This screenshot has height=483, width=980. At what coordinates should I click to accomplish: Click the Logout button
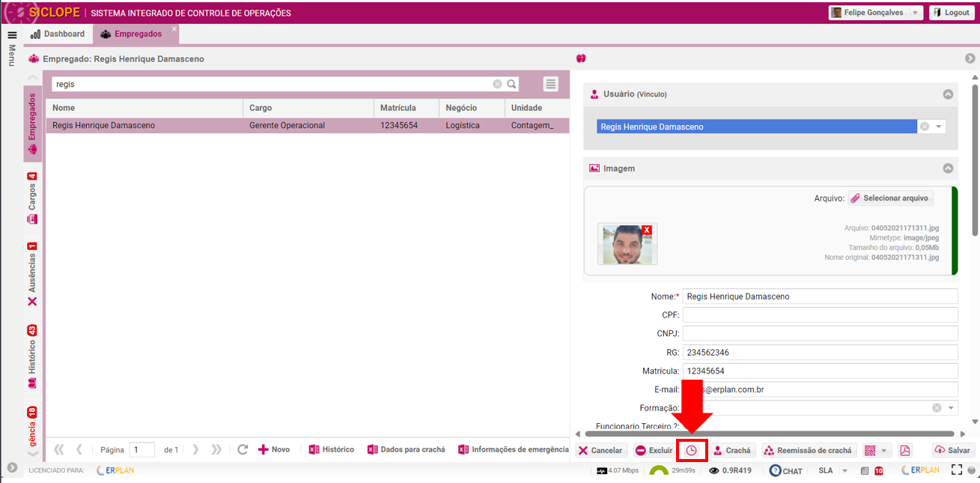952,13
